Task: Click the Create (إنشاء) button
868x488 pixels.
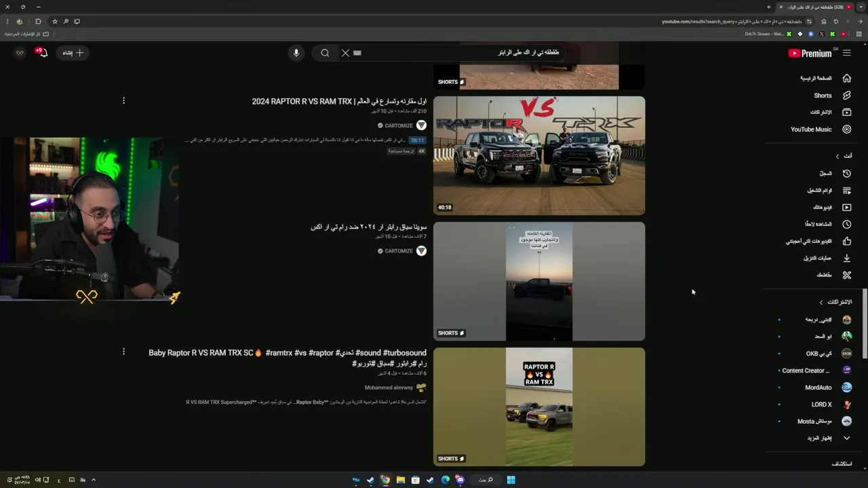Action: click(73, 53)
